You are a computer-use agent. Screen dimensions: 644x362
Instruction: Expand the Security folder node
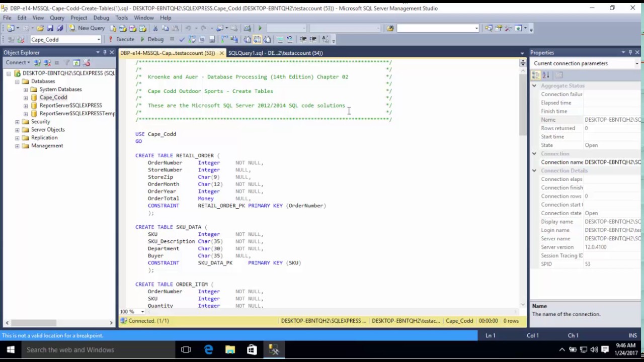(17, 122)
